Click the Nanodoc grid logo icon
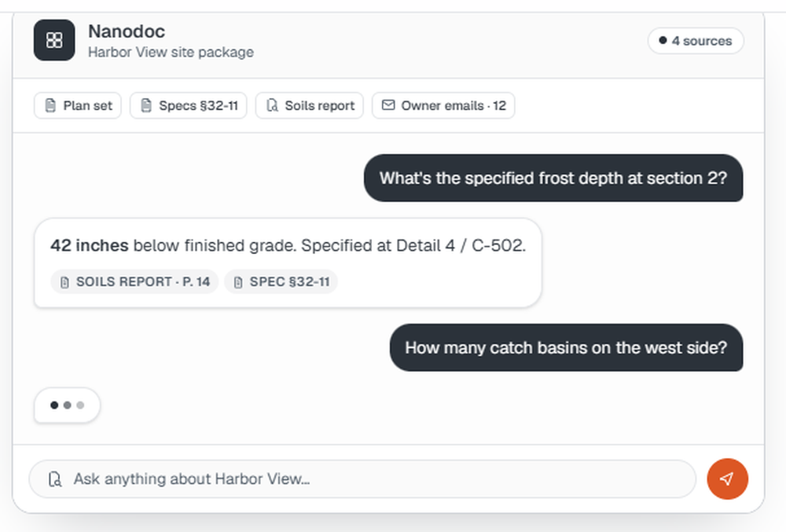The image size is (786, 532). pyautogui.click(x=54, y=40)
